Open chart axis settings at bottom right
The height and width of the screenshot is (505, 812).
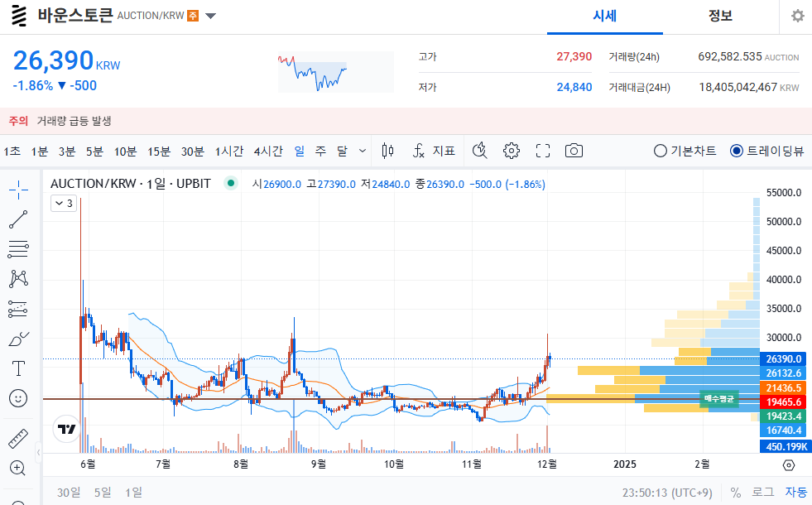point(789,464)
